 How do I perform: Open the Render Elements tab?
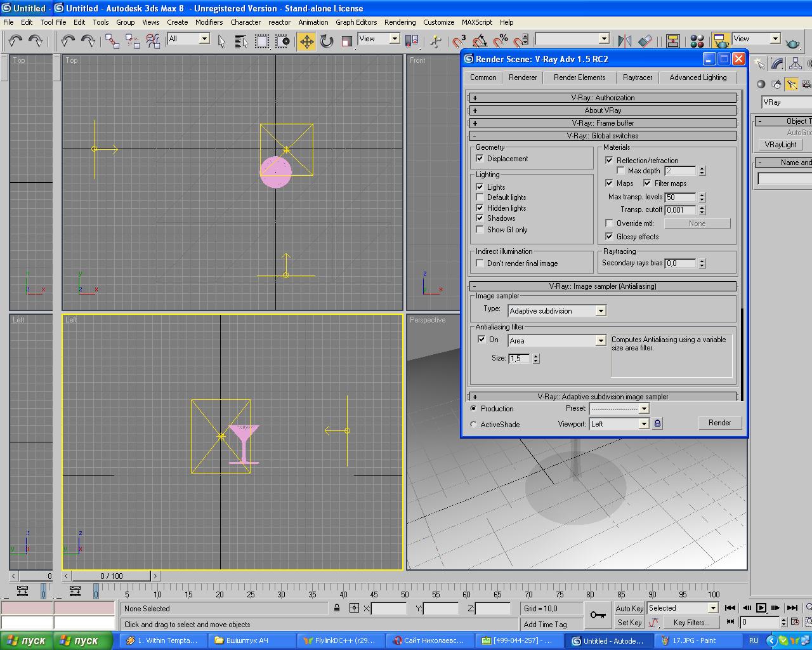(x=580, y=77)
